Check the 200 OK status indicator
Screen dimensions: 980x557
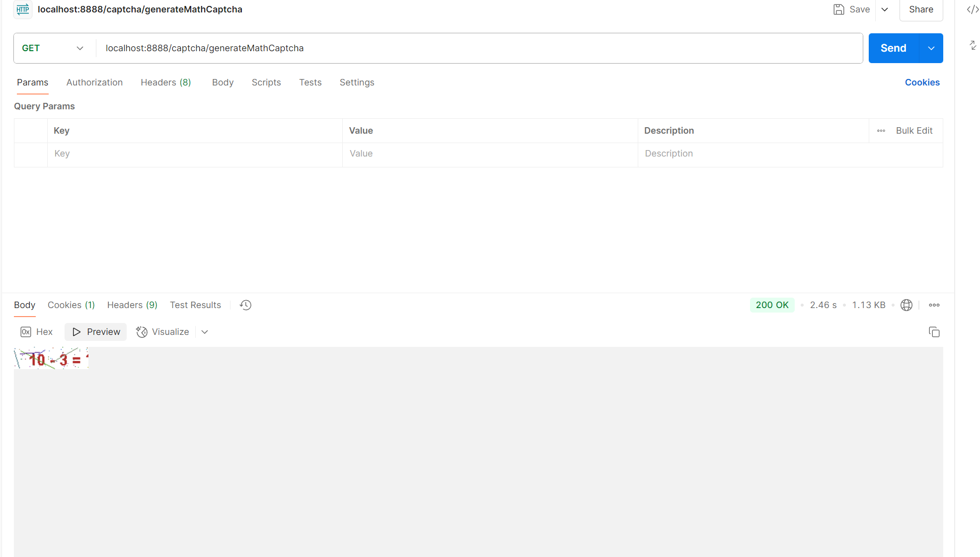coord(772,305)
